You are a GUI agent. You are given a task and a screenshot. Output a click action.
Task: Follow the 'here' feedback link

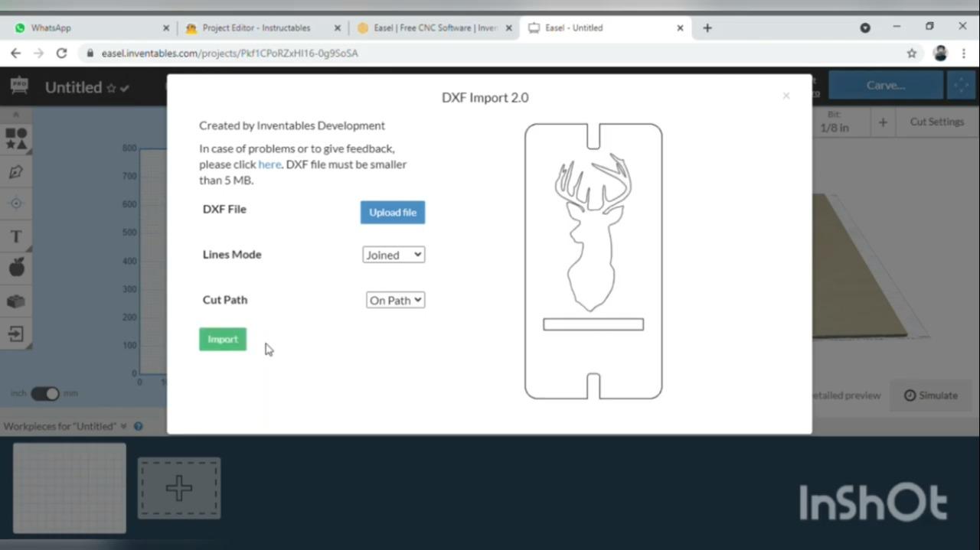(269, 164)
